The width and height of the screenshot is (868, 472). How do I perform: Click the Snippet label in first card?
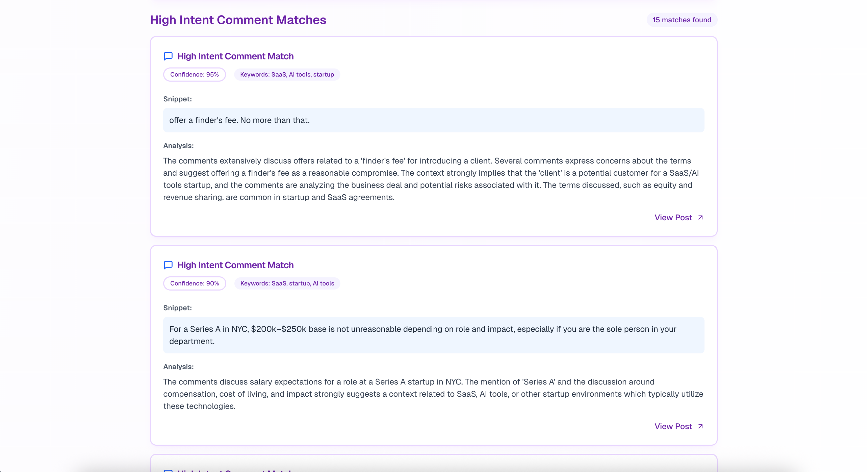pos(177,99)
